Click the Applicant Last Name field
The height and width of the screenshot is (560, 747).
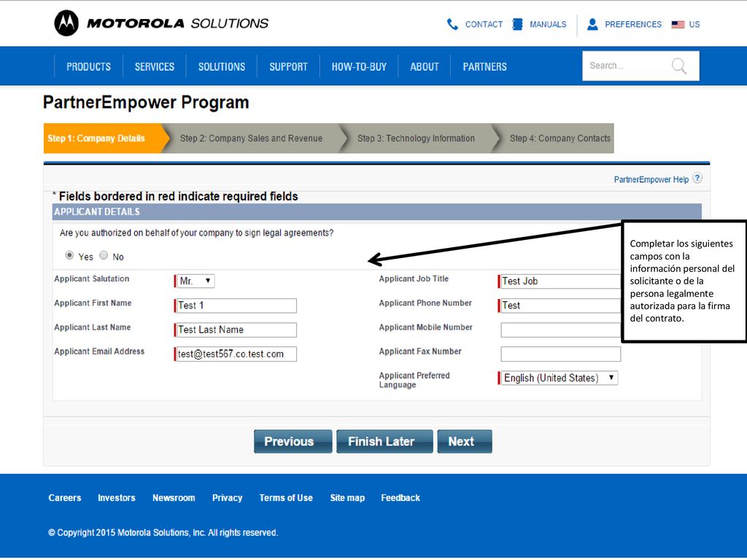pyautogui.click(x=236, y=330)
